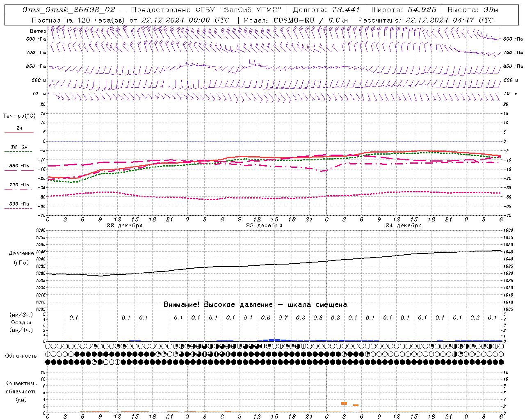
Task: Click the Долгота: 73.441 value
Action: pyautogui.click(x=326, y=10)
